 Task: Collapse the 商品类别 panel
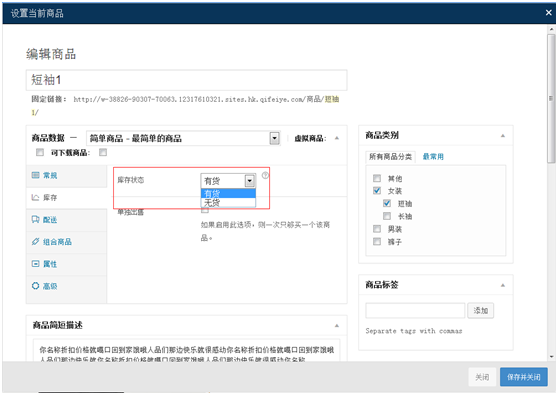tap(502, 136)
